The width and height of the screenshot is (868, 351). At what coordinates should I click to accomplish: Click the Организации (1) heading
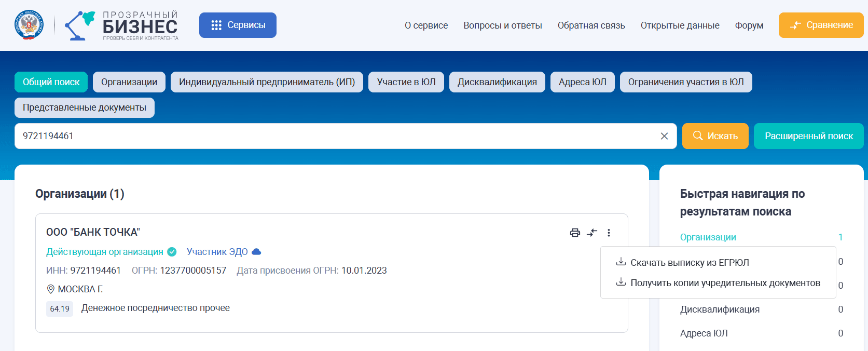click(x=80, y=194)
